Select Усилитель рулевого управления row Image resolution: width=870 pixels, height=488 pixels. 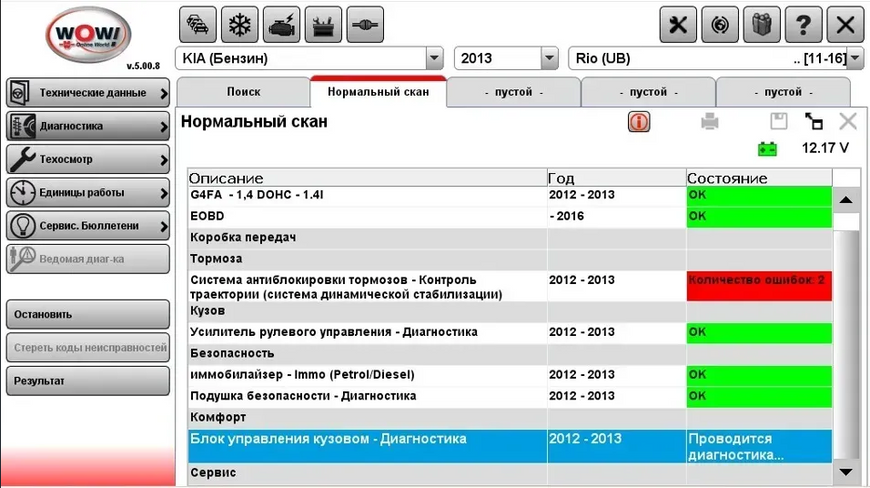click(510, 333)
